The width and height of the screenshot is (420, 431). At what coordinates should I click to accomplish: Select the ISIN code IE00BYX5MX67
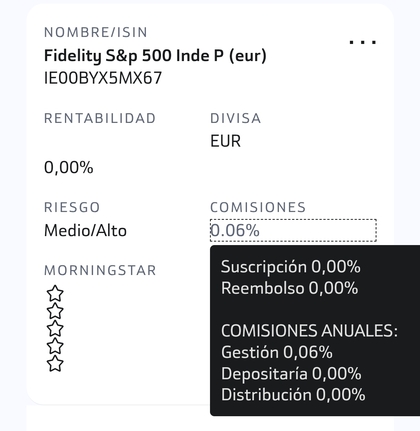click(103, 78)
